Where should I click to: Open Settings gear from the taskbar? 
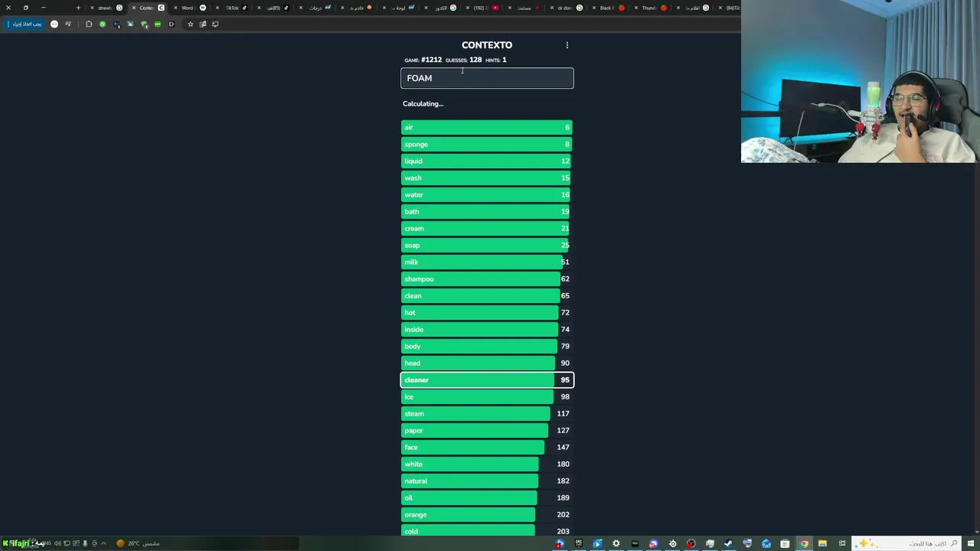[x=616, y=543]
